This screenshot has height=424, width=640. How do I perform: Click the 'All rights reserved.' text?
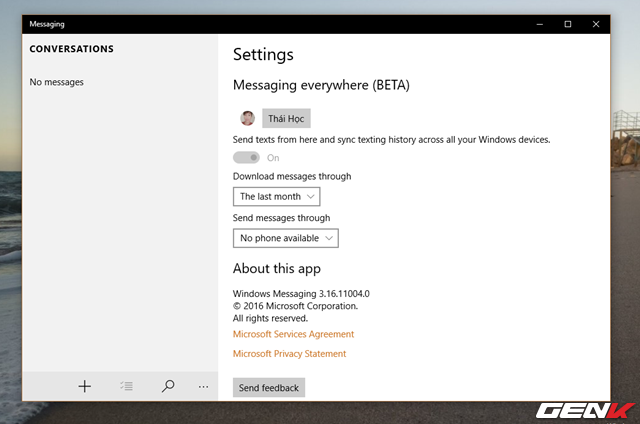tap(270, 318)
